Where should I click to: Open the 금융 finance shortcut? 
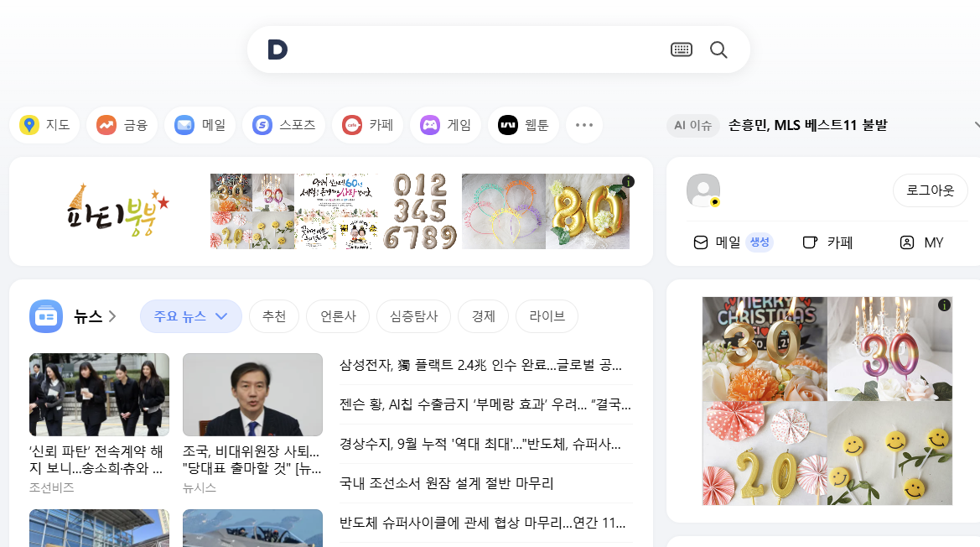point(122,125)
